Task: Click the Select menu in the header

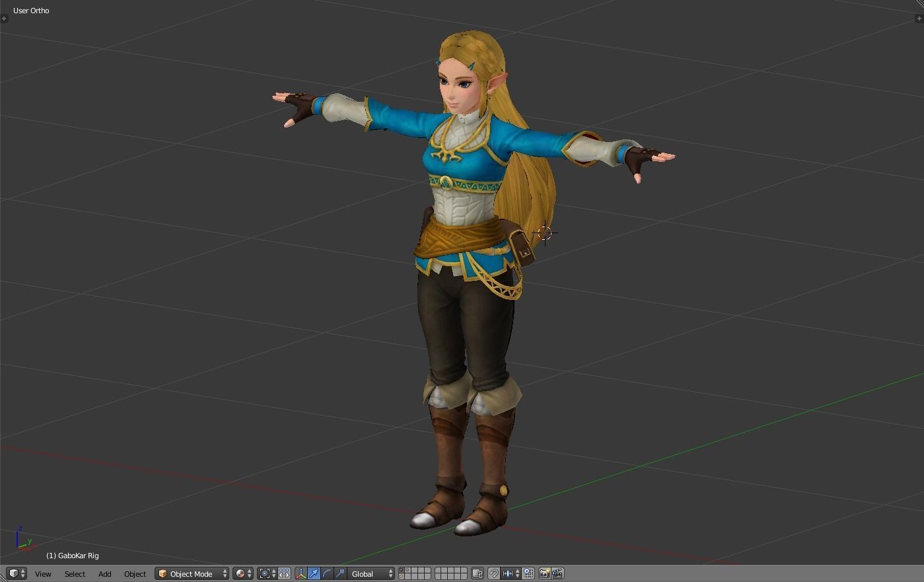Action: click(75, 573)
